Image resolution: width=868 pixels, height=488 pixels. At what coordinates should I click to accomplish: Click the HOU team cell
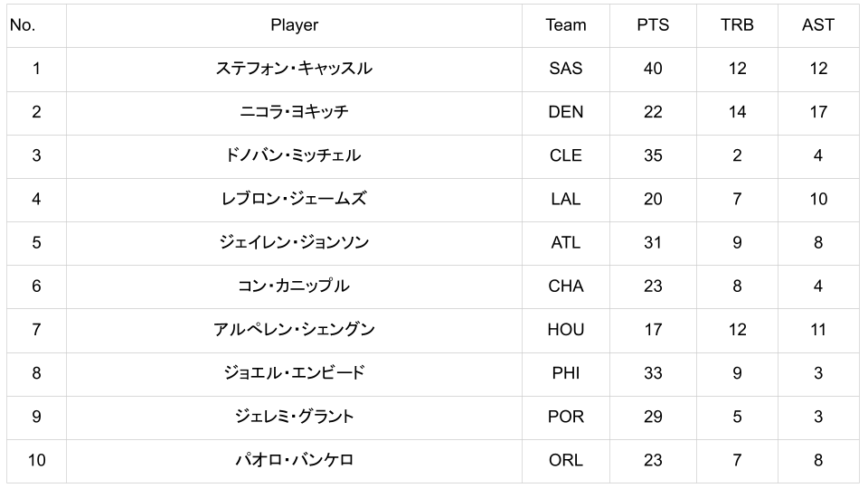point(566,329)
